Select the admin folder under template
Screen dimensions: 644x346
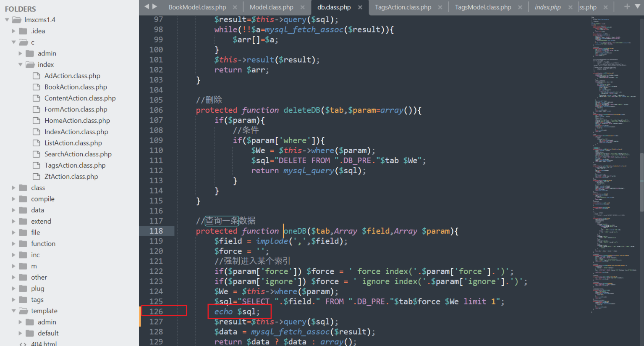click(x=47, y=322)
